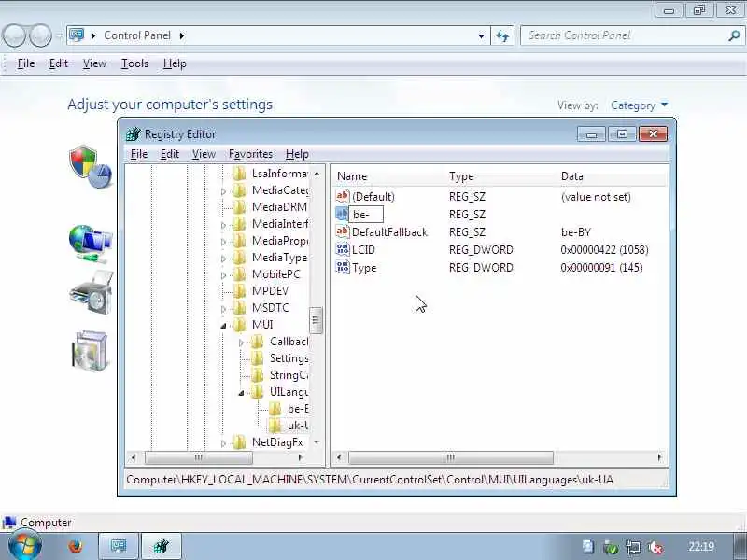The height and width of the screenshot is (560, 747).
Task: Click the Type DWORD value icon
Action: (x=343, y=267)
